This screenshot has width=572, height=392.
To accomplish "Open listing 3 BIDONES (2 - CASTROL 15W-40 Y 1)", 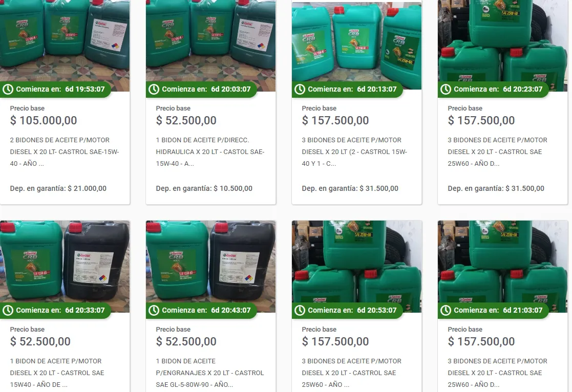I will [354, 151].
